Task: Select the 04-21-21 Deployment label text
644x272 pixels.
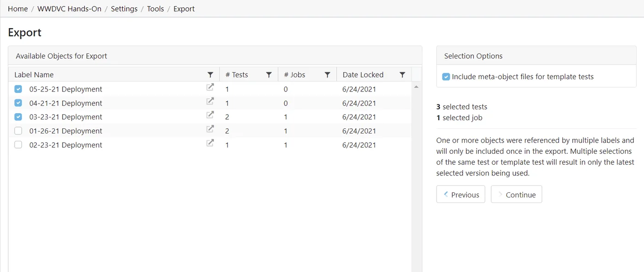Action: point(66,103)
